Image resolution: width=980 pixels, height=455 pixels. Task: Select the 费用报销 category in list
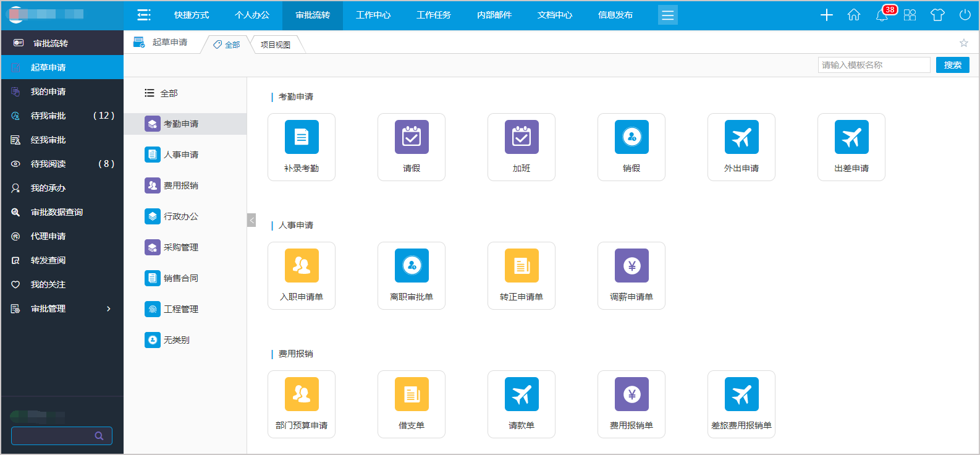click(x=180, y=185)
